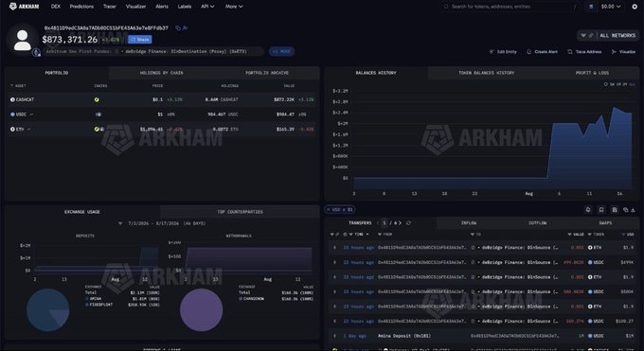
Task: Click the Edit Entity link
Action: [503, 52]
